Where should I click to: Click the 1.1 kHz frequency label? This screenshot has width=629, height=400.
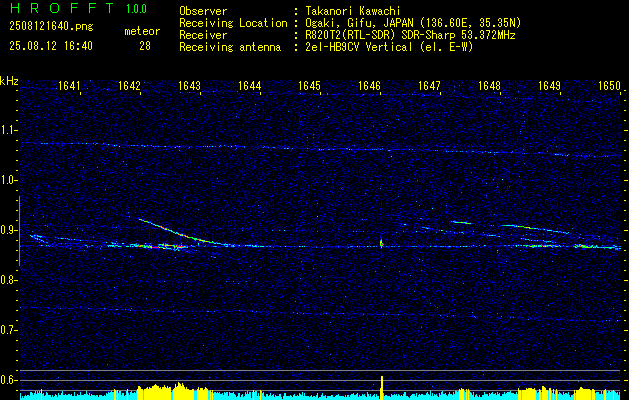pyautogui.click(x=8, y=130)
